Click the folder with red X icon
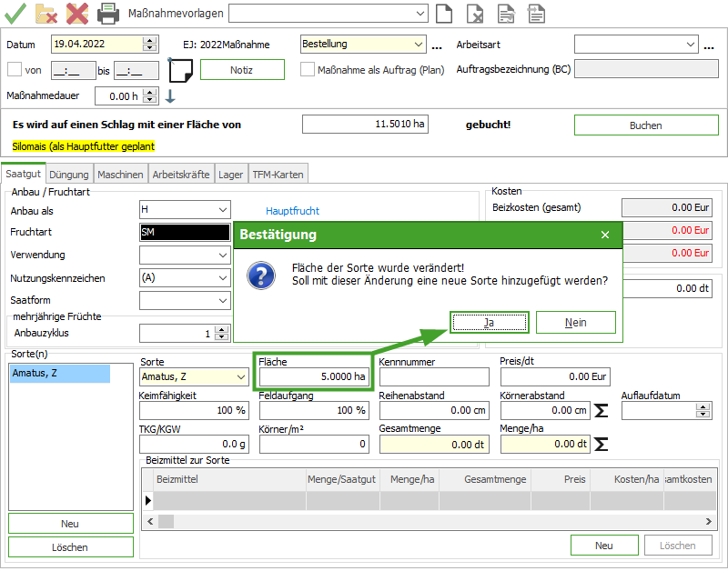The image size is (728, 571). [x=46, y=14]
